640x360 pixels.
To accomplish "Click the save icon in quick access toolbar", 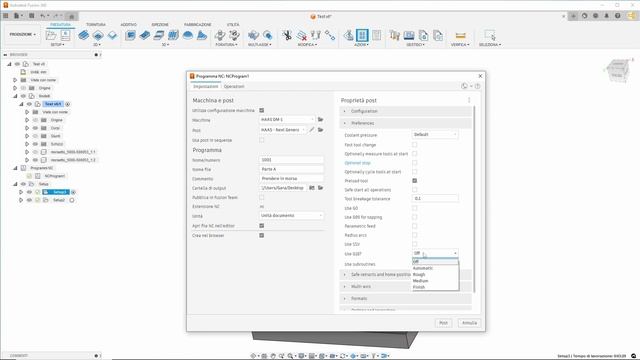I will pos(31,16).
